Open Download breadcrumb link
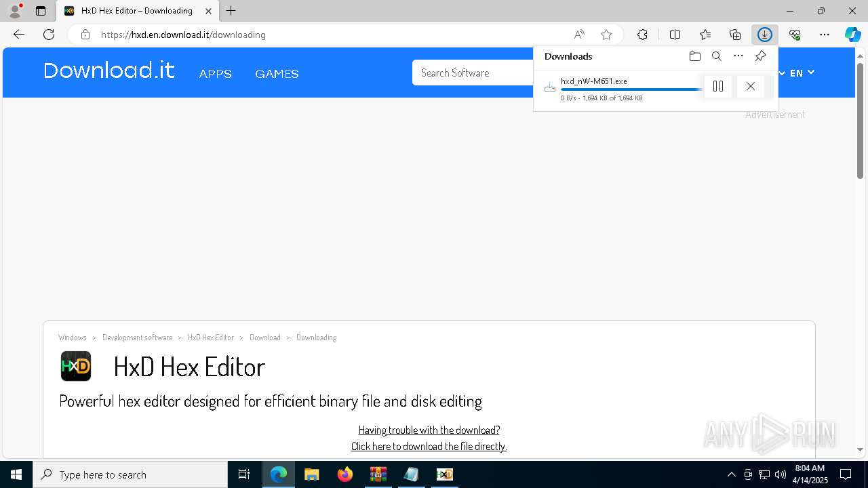This screenshot has height=488, width=868. 265,338
